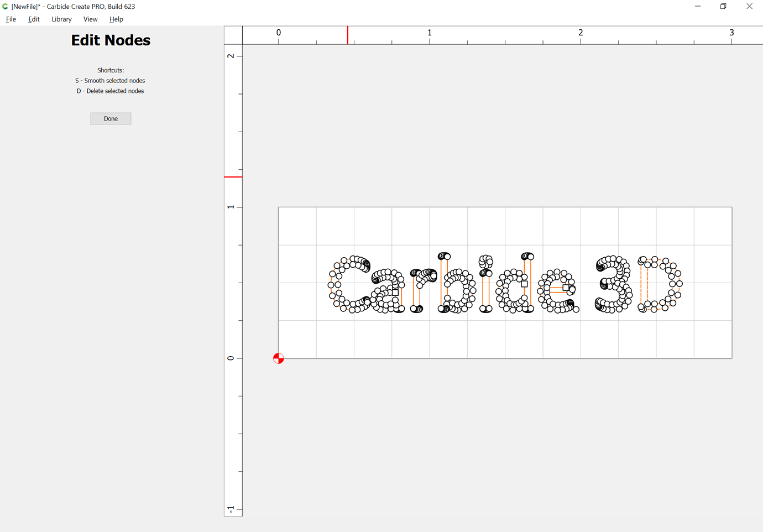Open the Library menu
The image size is (763, 532).
coord(61,19)
